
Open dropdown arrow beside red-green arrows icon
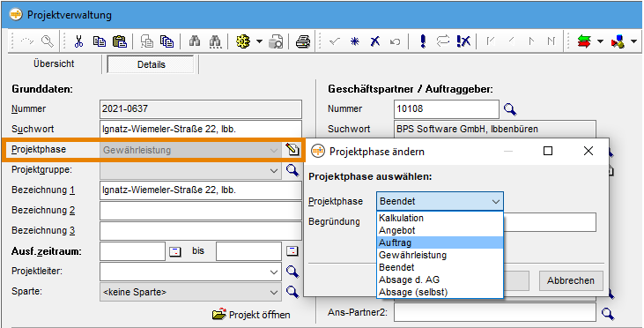click(600, 41)
